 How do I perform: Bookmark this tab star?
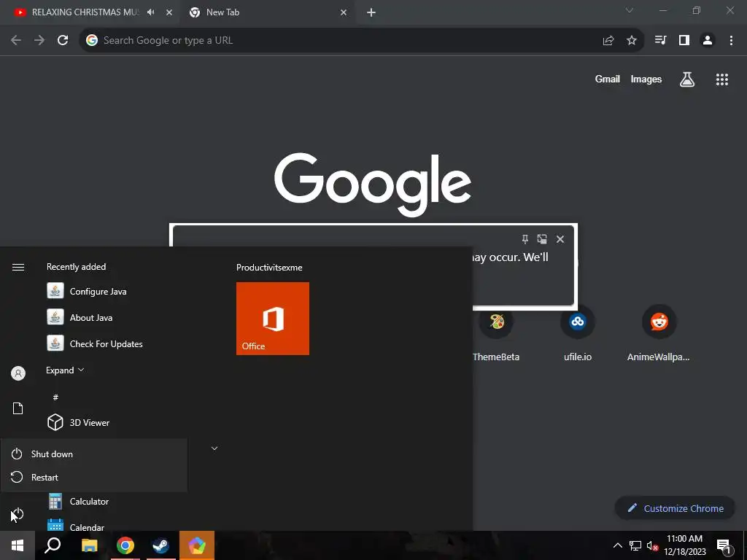[632, 41]
